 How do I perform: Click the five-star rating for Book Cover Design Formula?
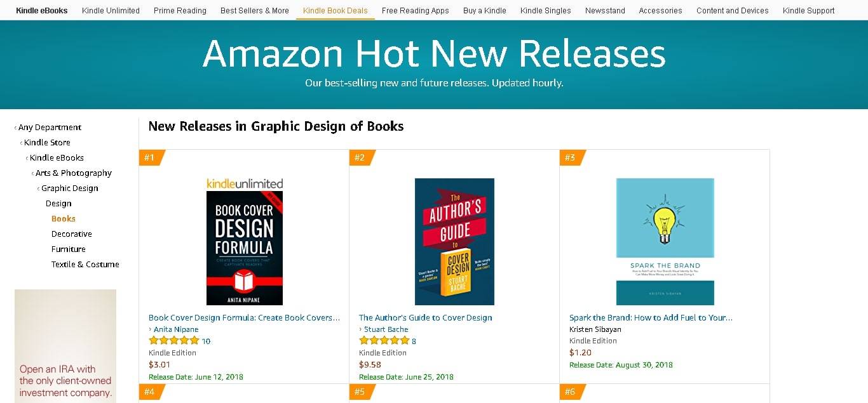pos(173,341)
